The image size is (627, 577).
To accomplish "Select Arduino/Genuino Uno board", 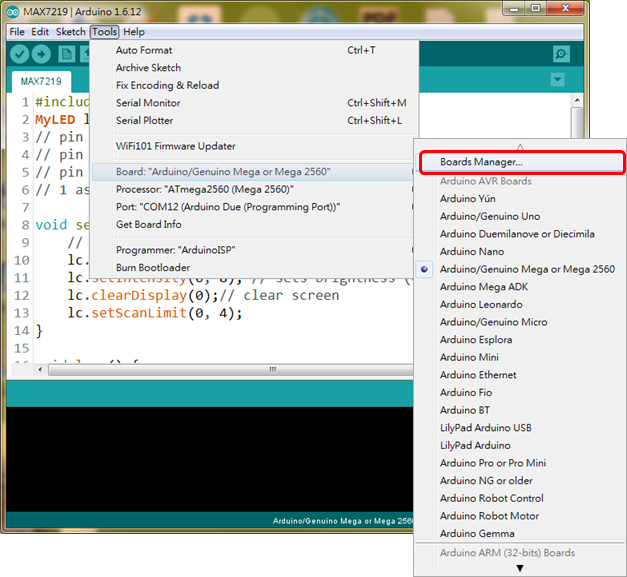I will pos(520,217).
